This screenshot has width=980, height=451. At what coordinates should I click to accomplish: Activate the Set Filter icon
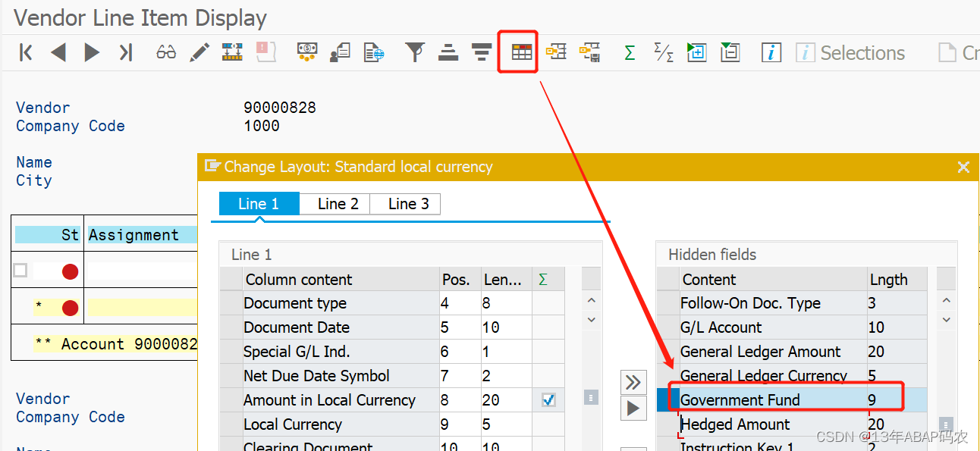pyautogui.click(x=414, y=51)
